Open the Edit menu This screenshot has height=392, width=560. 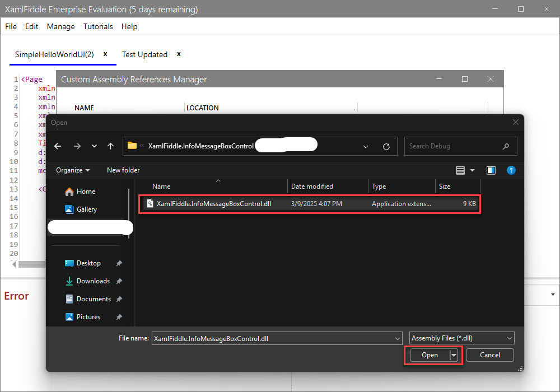pos(32,26)
